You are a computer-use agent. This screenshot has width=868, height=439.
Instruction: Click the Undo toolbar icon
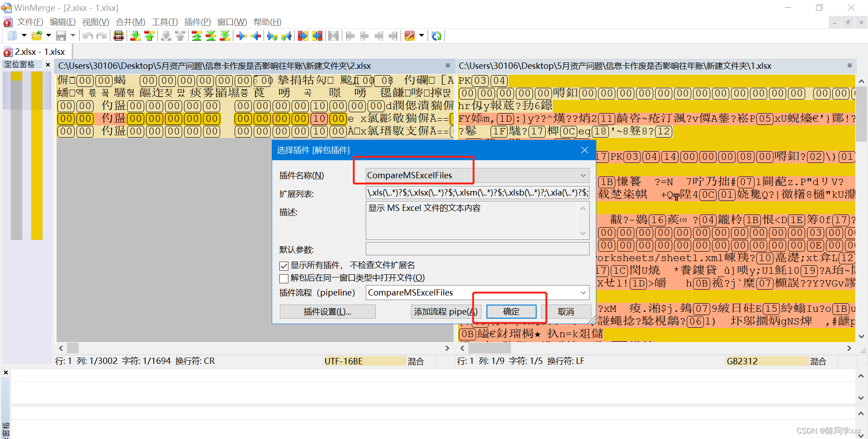click(88, 36)
